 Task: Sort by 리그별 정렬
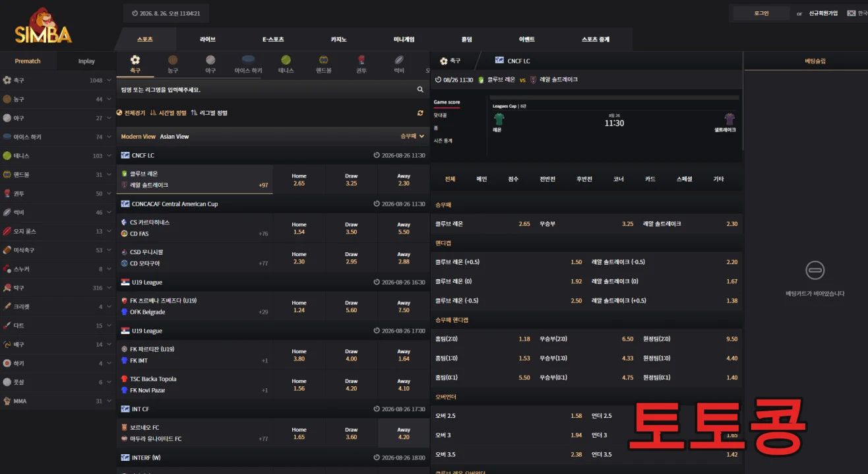[209, 113]
